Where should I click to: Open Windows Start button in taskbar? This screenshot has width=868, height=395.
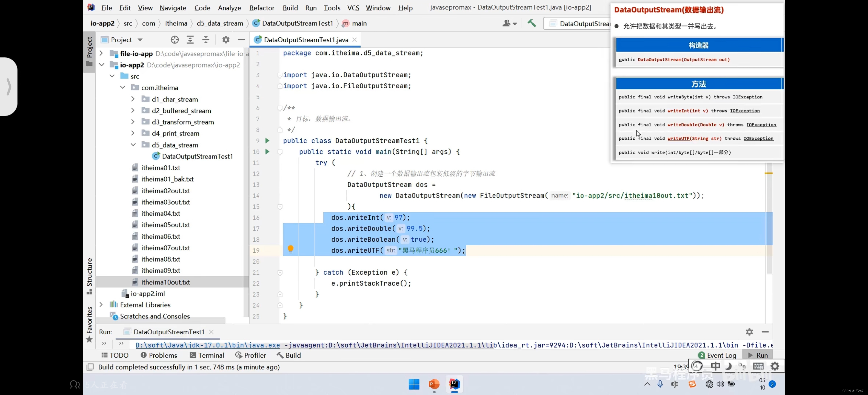point(414,384)
